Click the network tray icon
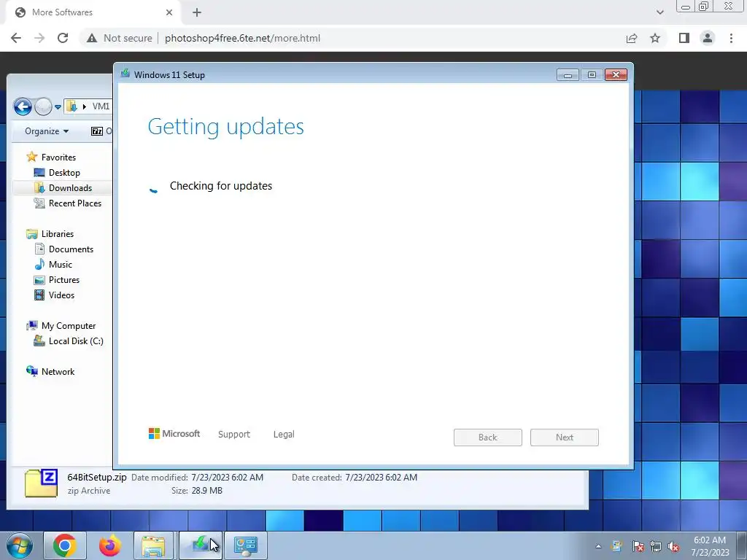Image resolution: width=747 pixels, height=560 pixels. tap(656, 546)
